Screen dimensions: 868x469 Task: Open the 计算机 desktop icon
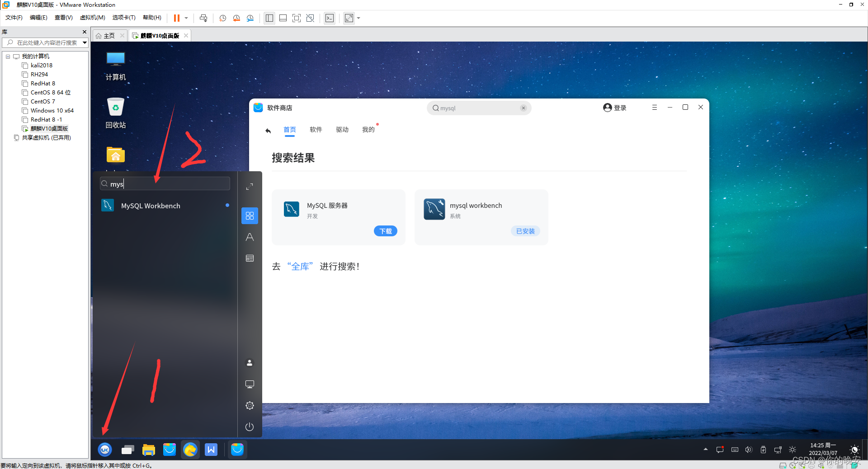pyautogui.click(x=116, y=66)
